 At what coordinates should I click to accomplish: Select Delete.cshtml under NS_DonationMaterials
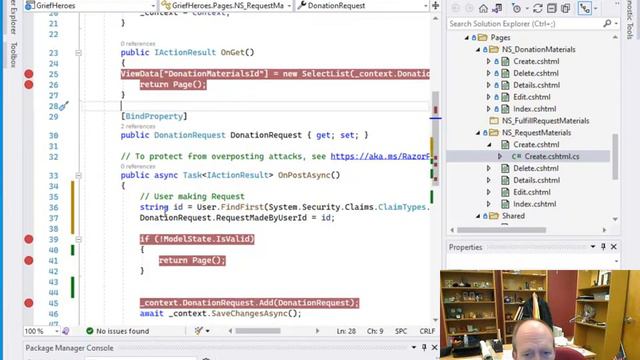[536, 73]
